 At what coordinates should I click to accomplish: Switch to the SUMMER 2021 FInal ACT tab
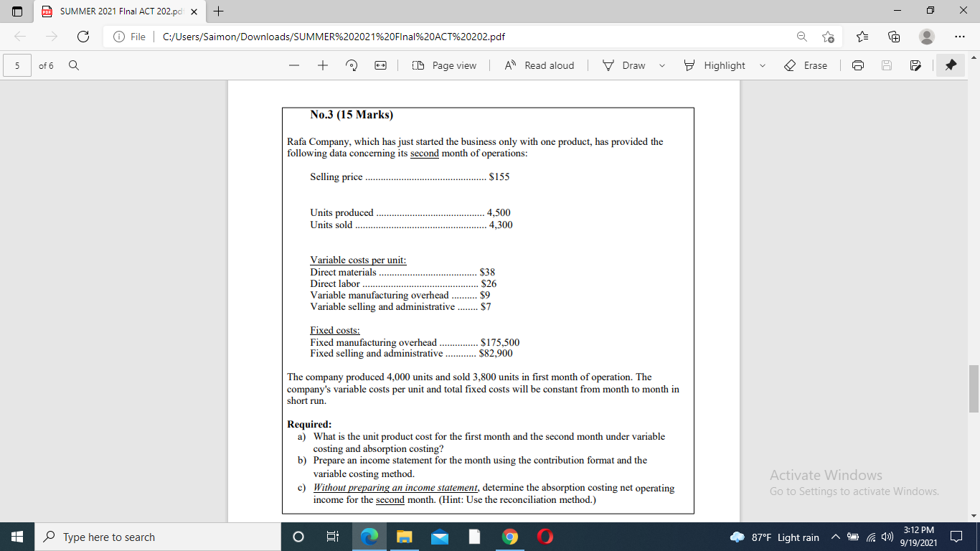click(x=115, y=11)
